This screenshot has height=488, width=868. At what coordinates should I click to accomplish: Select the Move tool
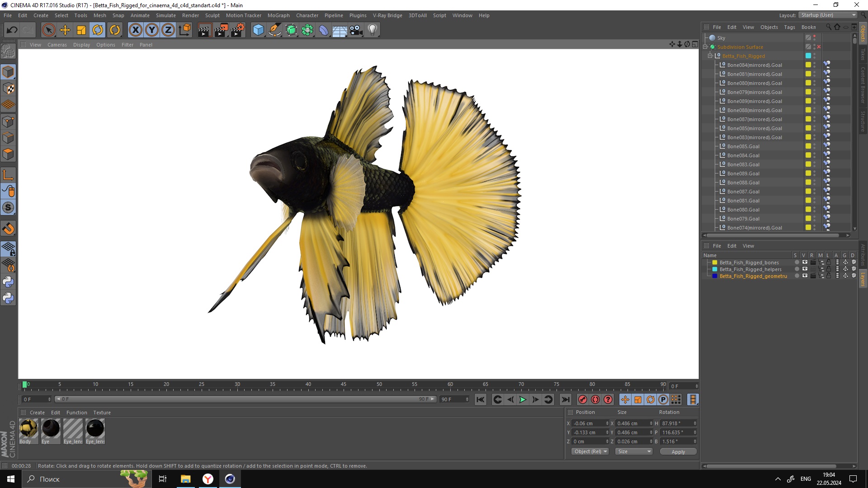tap(65, 30)
